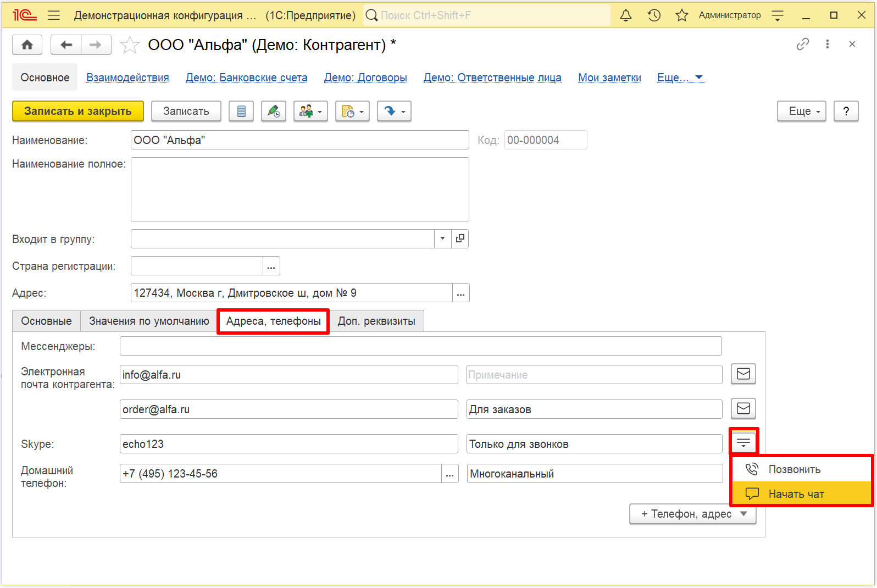Open service settings icon next to Администратор
The height and width of the screenshot is (588, 877).
click(x=778, y=15)
